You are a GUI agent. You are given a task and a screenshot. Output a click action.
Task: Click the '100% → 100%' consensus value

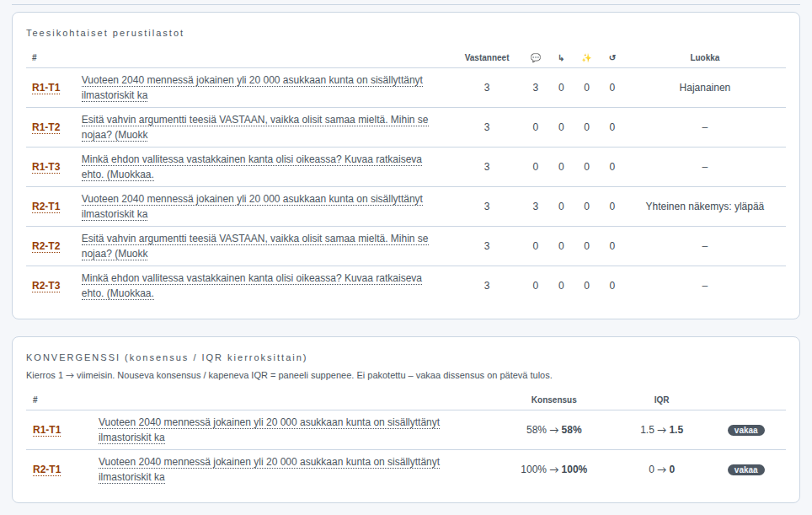tap(553, 469)
